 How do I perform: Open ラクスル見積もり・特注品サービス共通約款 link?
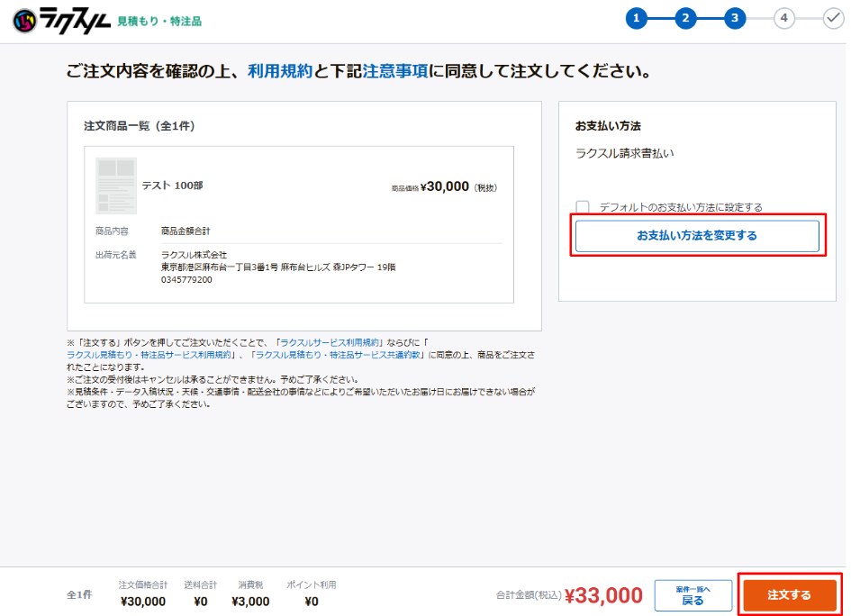pyautogui.click(x=339, y=356)
